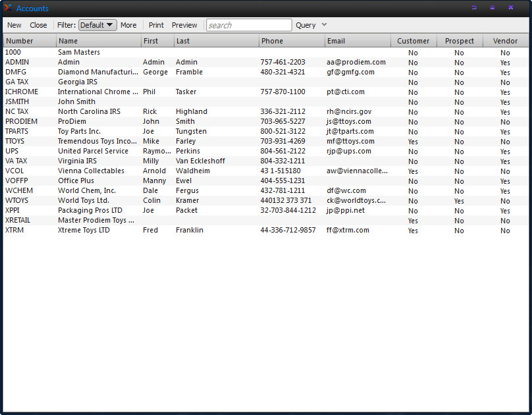Image resolution: width=532 pixels, height=415 pixels.
Task: Click email aa@prodiem.com
Action: pos(356,62)
